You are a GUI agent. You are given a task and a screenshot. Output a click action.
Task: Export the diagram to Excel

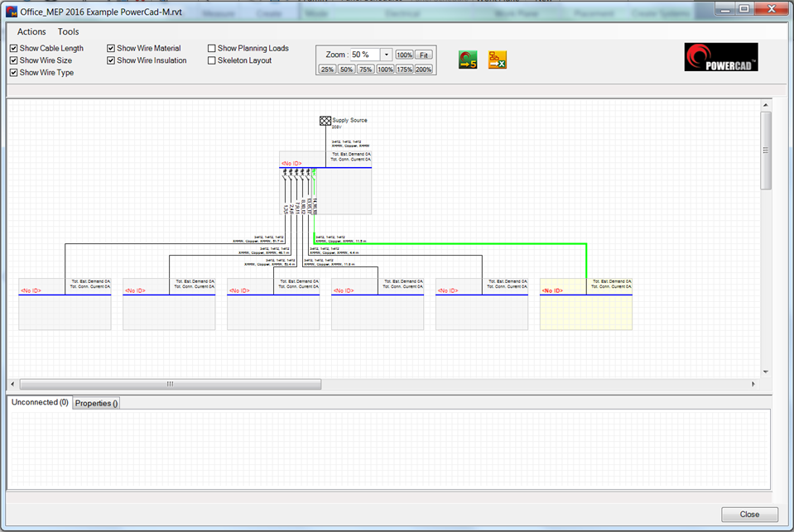pyautogui.click(x=497, y=60)
